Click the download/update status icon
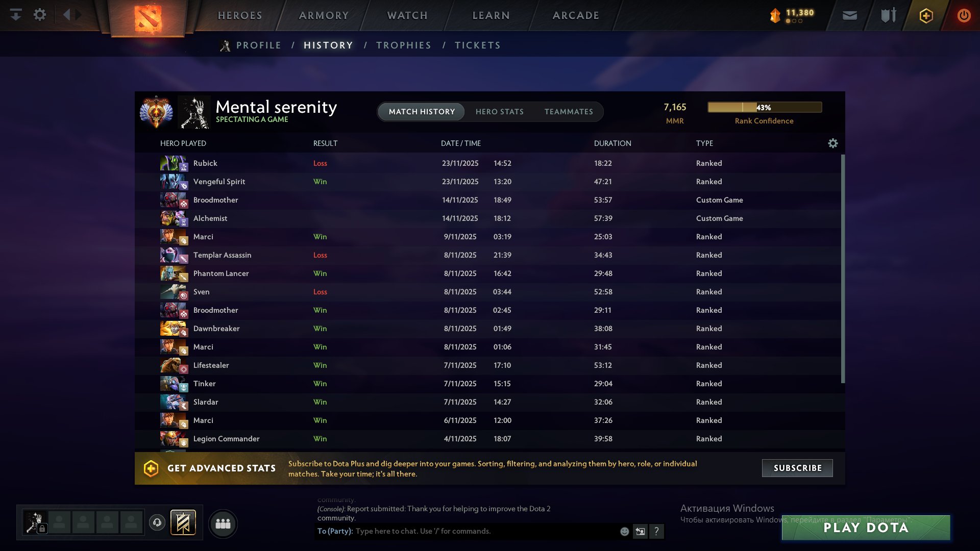Viewport: 980px width, 551px height. [x=16, y=15]
